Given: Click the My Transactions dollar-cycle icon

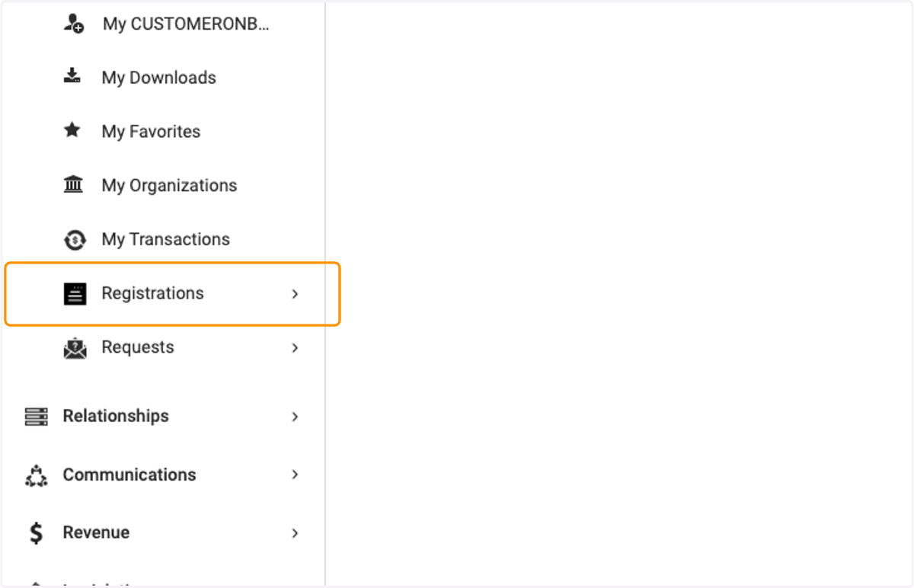Looking at the screenshot, I should 75,240.
